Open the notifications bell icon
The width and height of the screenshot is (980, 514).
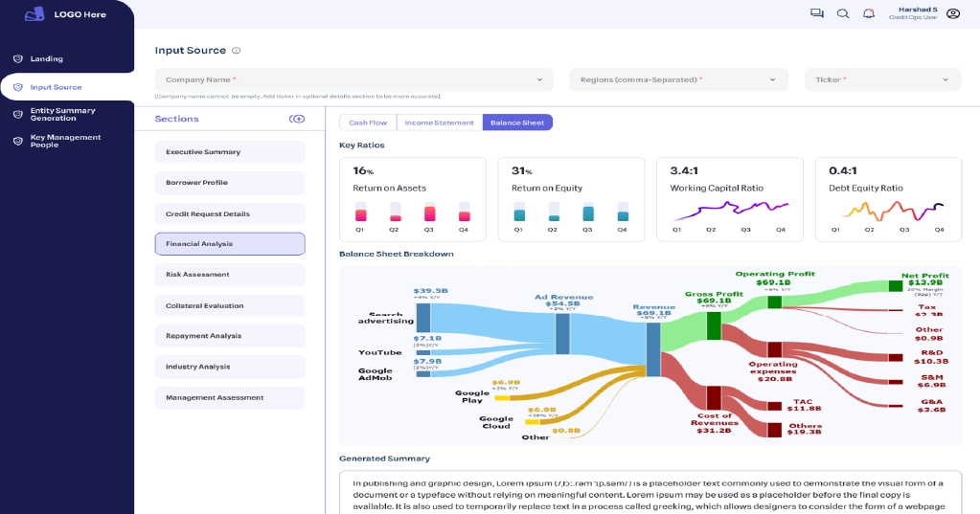point(869,13)
